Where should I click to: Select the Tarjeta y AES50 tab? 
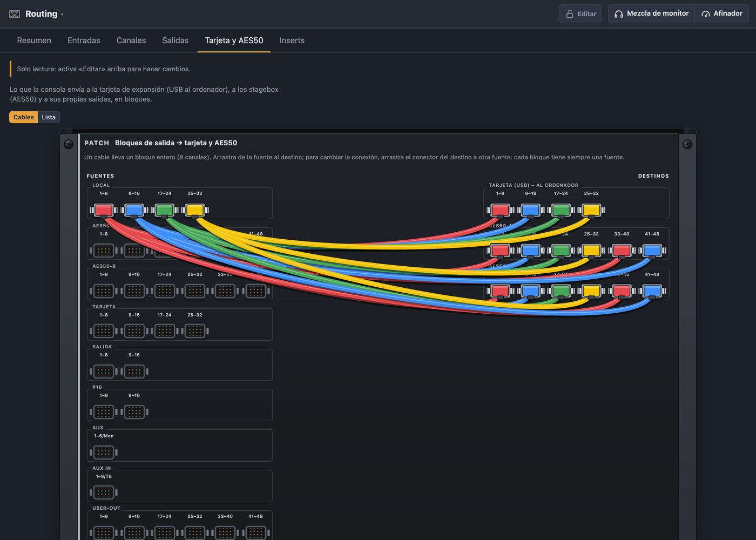pyautogui.click(x=234, y=40)
